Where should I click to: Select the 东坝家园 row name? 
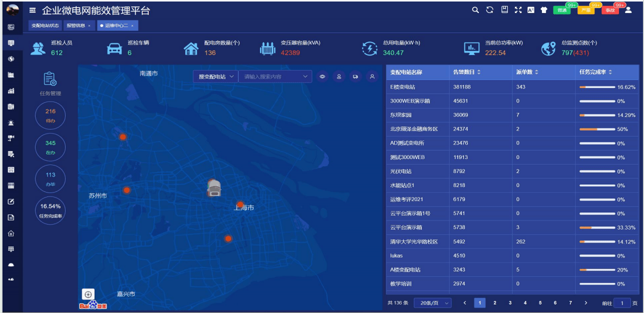tap(401, 115)
